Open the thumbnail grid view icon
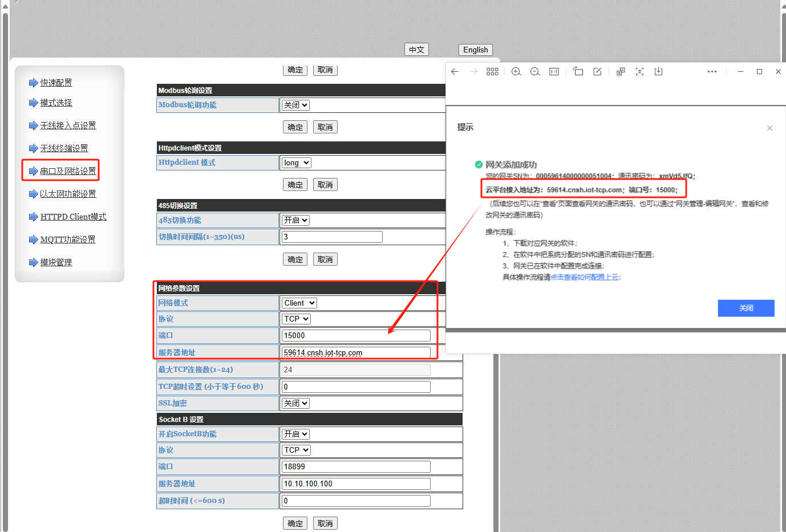 pyautogui.click(x=492, y=71)
